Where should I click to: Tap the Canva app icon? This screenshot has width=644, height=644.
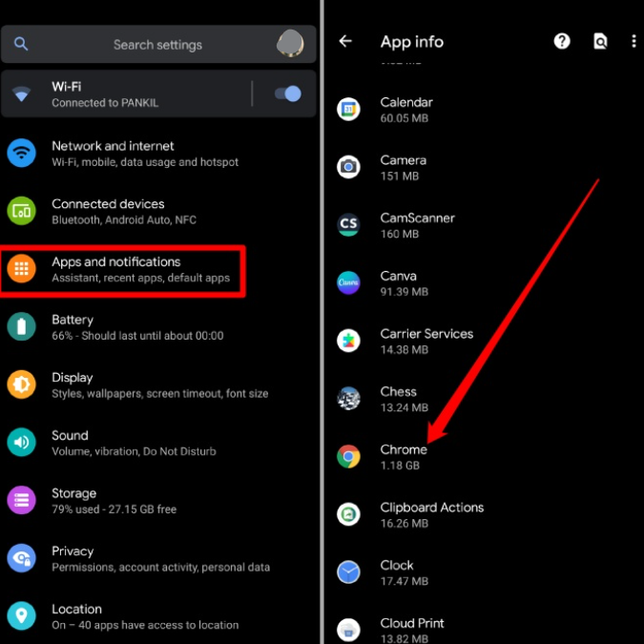point(348,282)
